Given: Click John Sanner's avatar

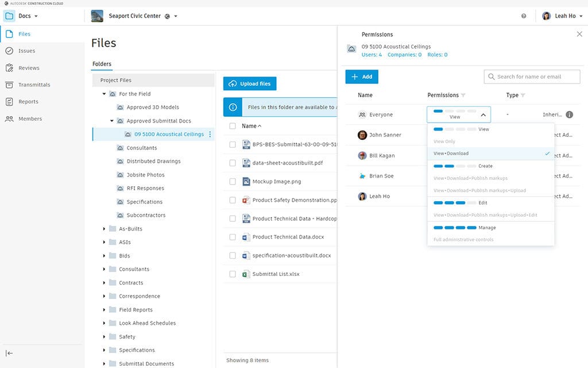Looking at the screenshot, I should point(362,135).
